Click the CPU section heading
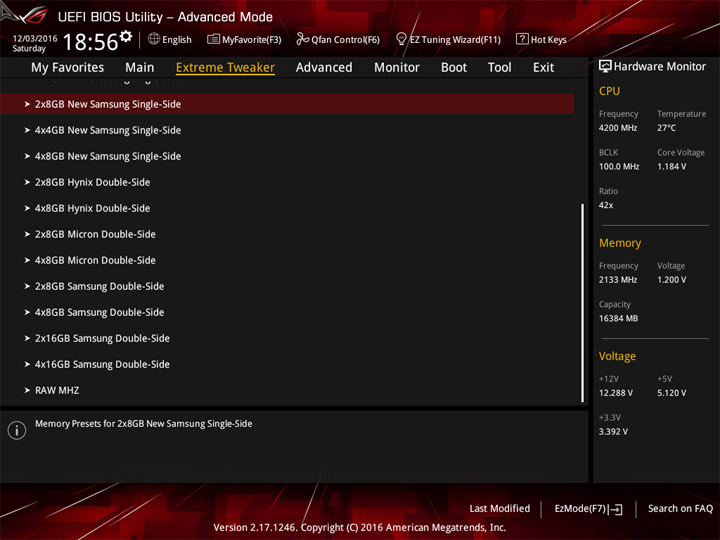This screenshot has height=540, width=720. [x=609, y=91]
